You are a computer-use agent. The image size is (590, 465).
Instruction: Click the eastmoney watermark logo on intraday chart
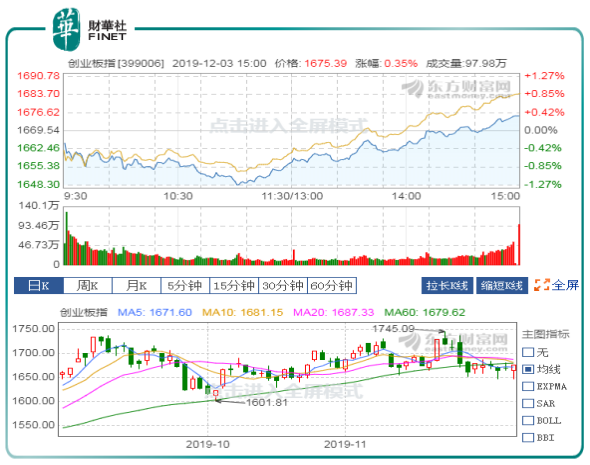coord(456,89)
